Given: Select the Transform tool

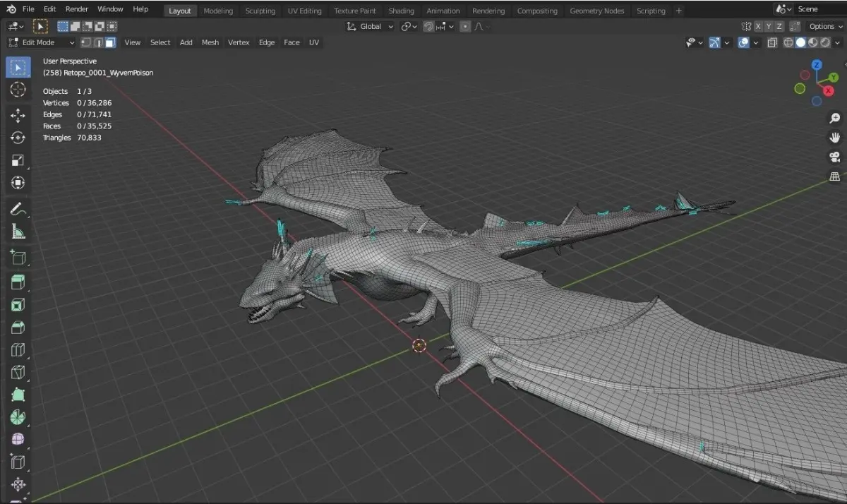Looking at the screenshot, I should click(x=18, y=183).
